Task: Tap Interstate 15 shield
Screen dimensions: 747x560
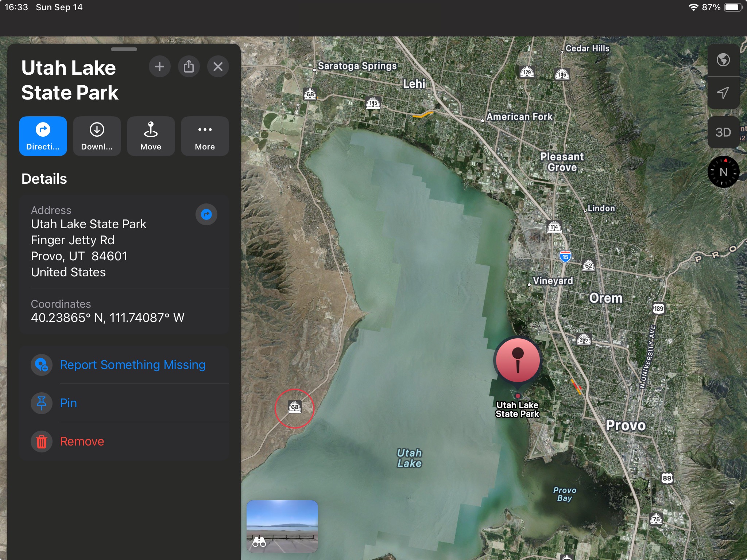Action: click(x=565, y=256)
